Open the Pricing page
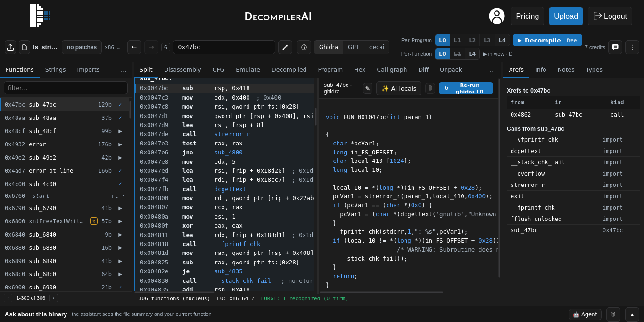 click(x=527, y=16)
